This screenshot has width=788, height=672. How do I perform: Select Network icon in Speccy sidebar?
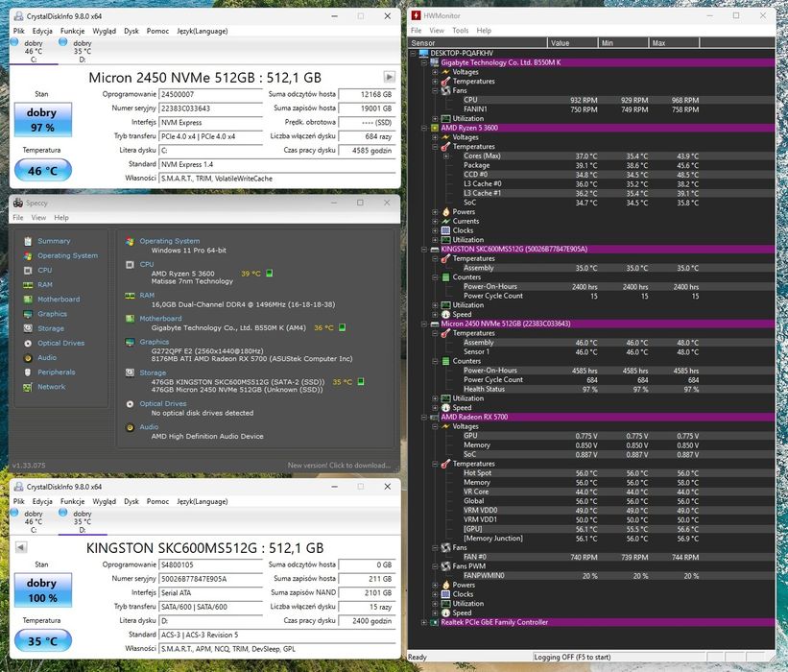coord(28,387)
